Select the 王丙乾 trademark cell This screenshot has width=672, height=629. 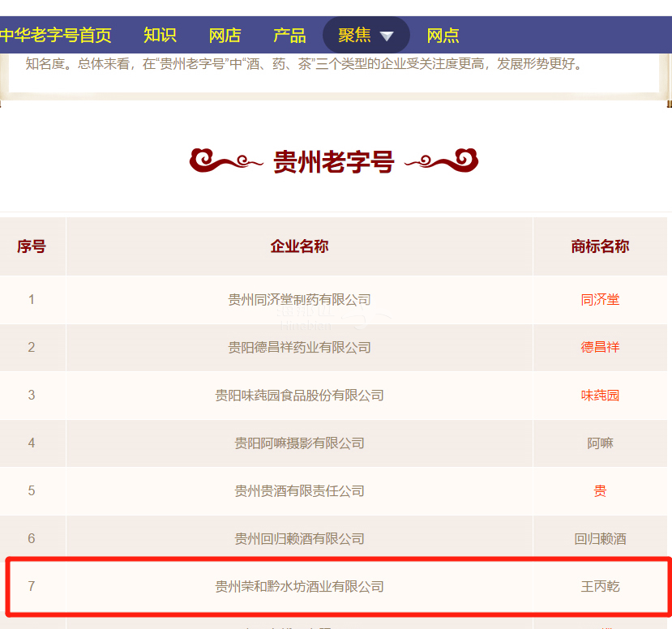600,586
